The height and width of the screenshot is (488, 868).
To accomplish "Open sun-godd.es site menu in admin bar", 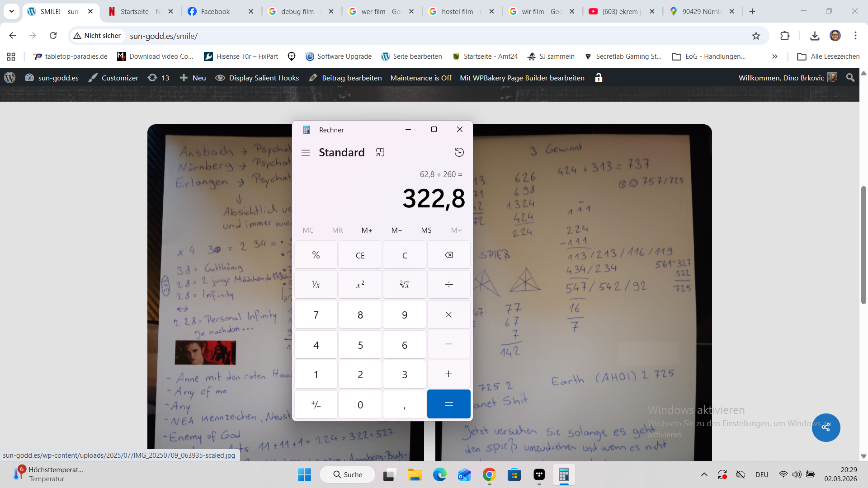I will click(52, 78).
